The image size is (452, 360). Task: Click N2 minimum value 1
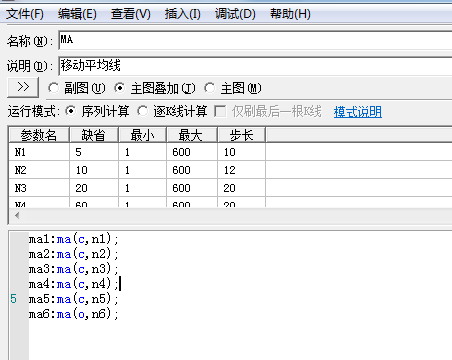click(143, 170)
